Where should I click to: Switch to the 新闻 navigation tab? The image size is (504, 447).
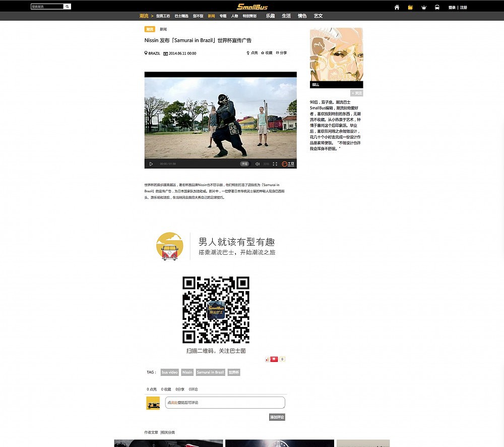coord(210,16)
